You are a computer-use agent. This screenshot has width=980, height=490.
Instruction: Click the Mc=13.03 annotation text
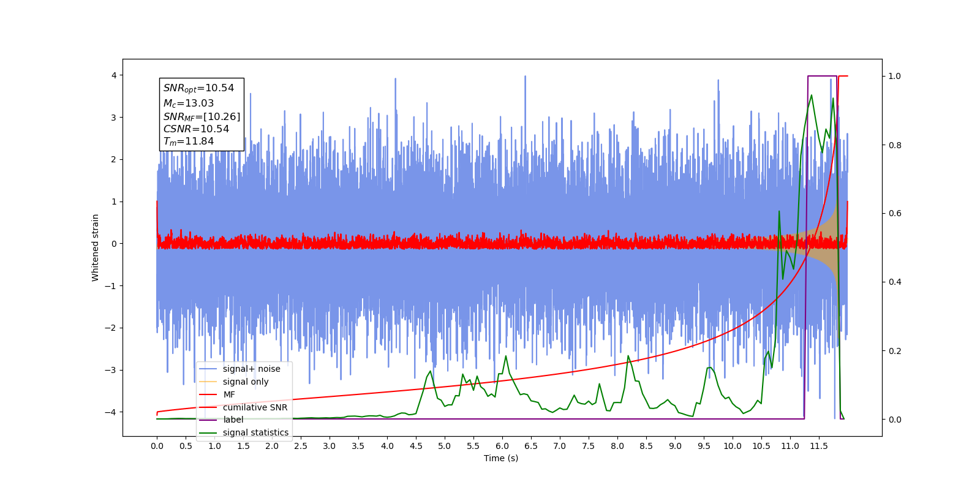[189, 104]
